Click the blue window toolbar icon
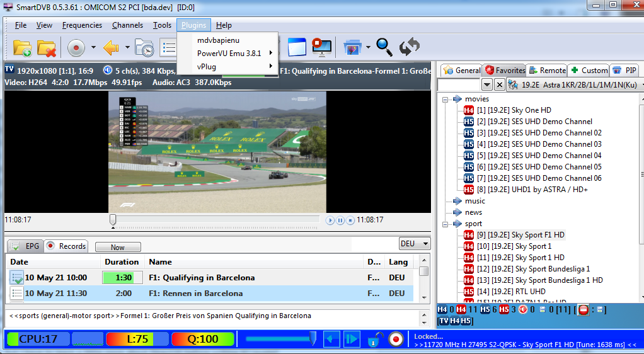644x354 pixels. click(297, 47)
